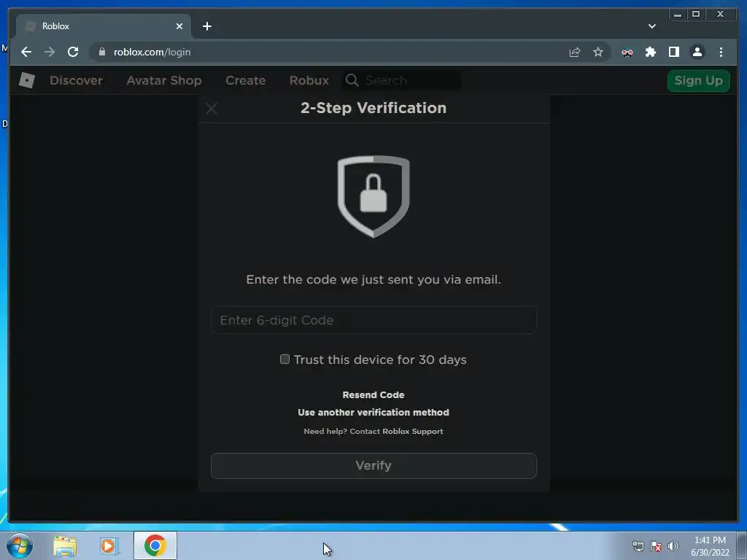This screenshot has width=747, height=560.
Task: Open the Extensions puzzle piece menu
Action: point(651,52)
